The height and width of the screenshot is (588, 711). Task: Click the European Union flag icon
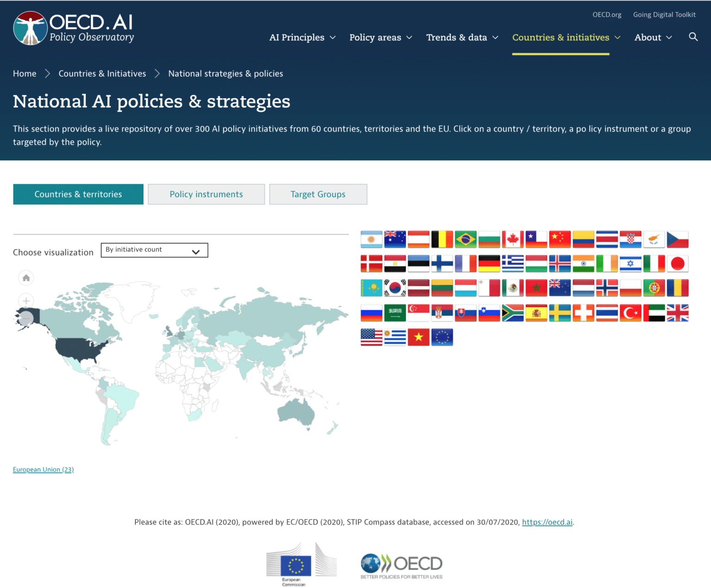point(442,337)
